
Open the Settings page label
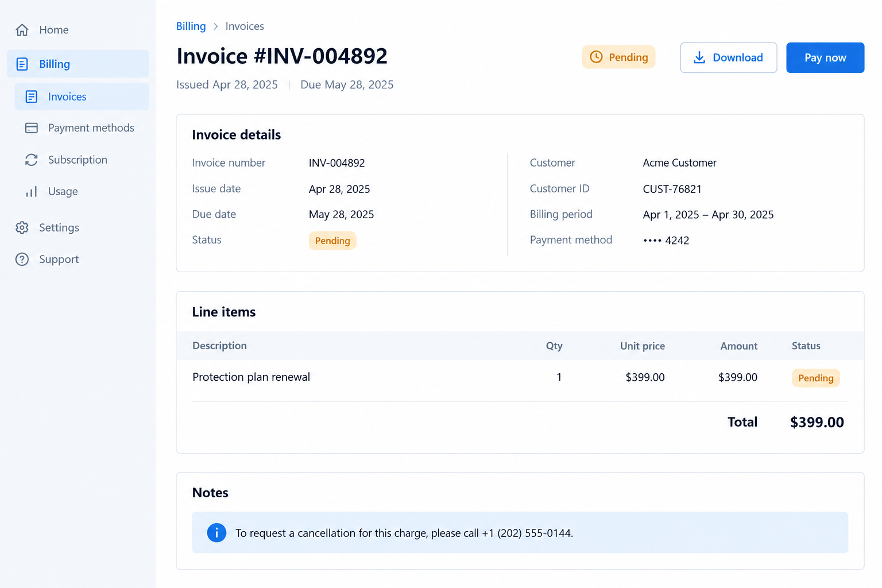coord(59,227)
